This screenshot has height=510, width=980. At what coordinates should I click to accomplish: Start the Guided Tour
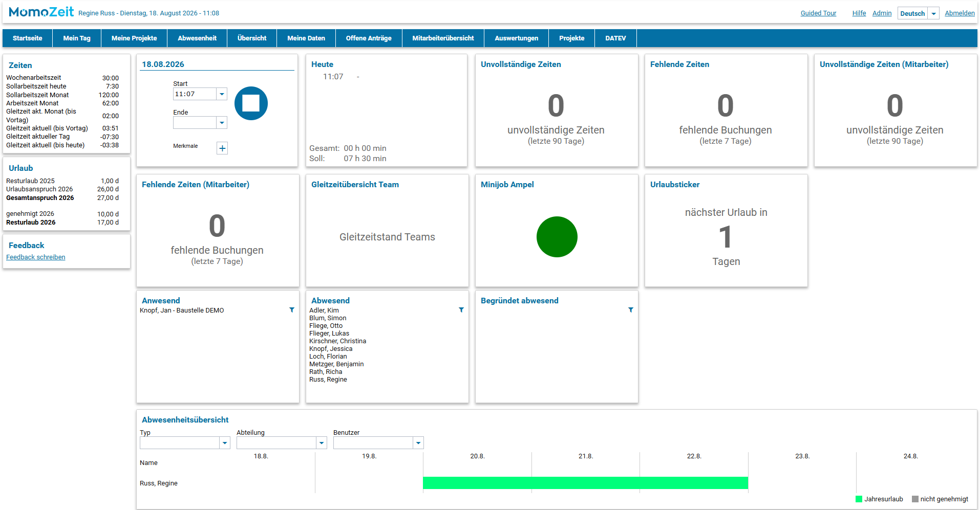coord(818,13)
